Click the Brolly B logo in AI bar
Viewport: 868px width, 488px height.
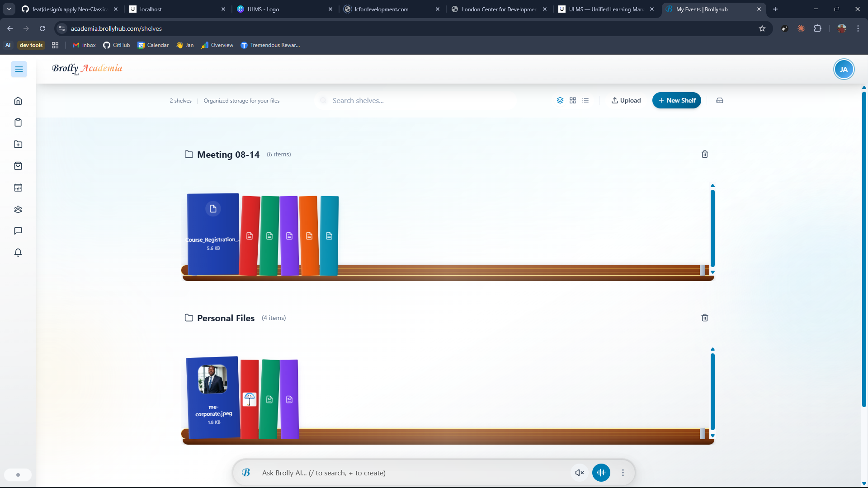click(x=246, y=473)
